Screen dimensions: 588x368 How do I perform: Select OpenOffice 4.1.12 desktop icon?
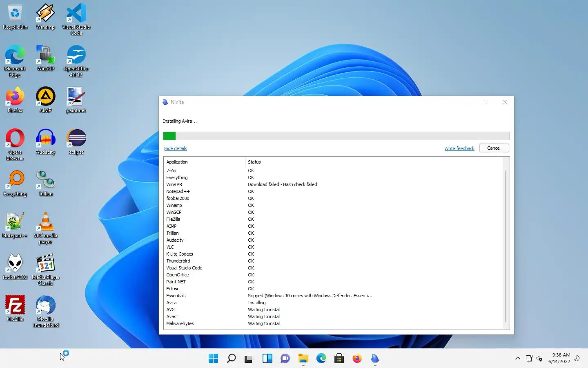76,61
